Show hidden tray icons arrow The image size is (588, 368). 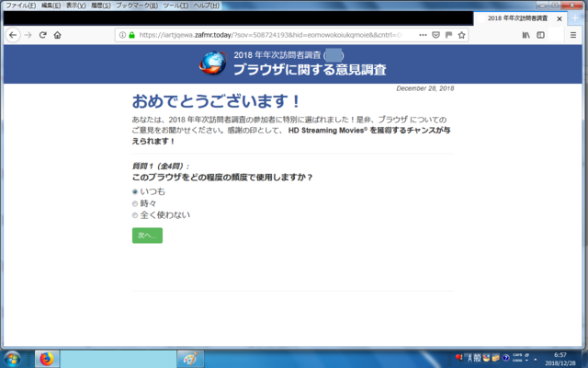click(535, 360)
